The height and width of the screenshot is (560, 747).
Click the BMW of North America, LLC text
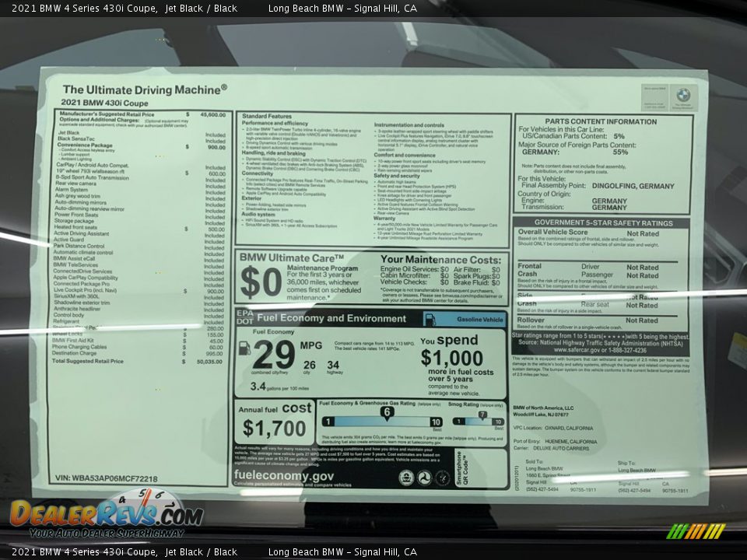pyautogui.click(x=543, y=408)
